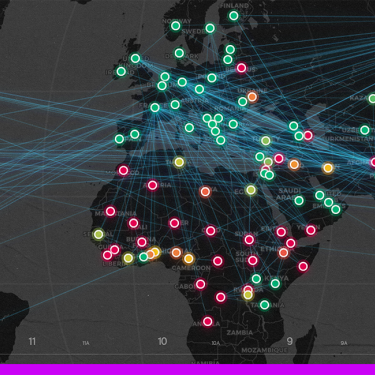This screenshot has width=375, height=375.
Task: Select the red marker on Algeria
Action: [153, 185]
